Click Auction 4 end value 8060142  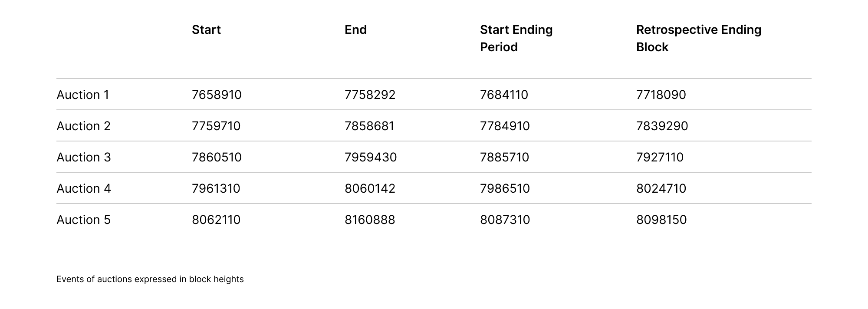click(370, 188)
